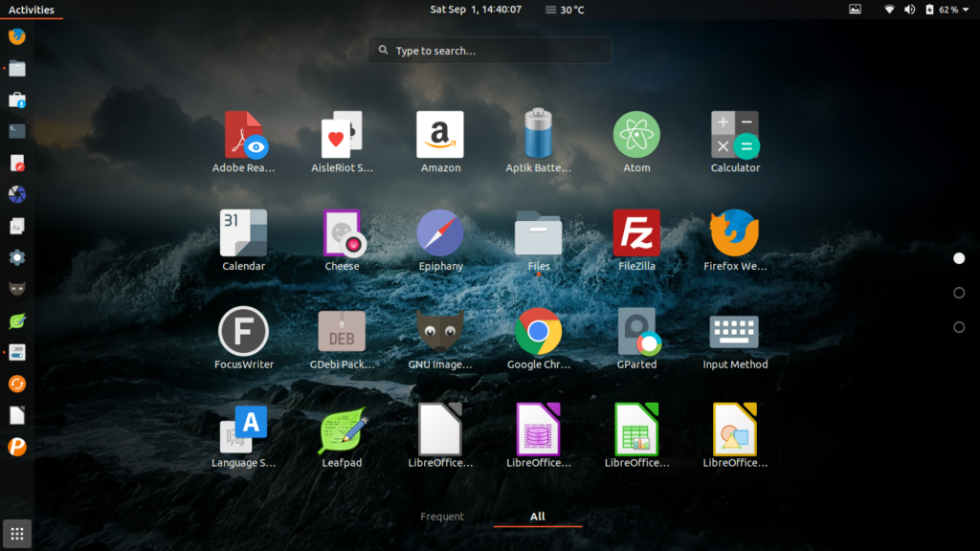The width and height of the screenshot is (980, 551).
Task: Go to the second app page dot
Action: (959, 293)
